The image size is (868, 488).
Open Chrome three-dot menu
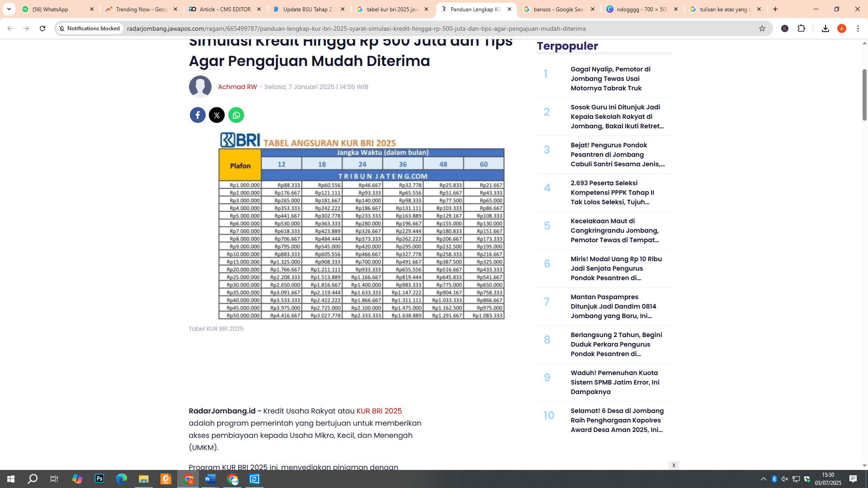858,28
